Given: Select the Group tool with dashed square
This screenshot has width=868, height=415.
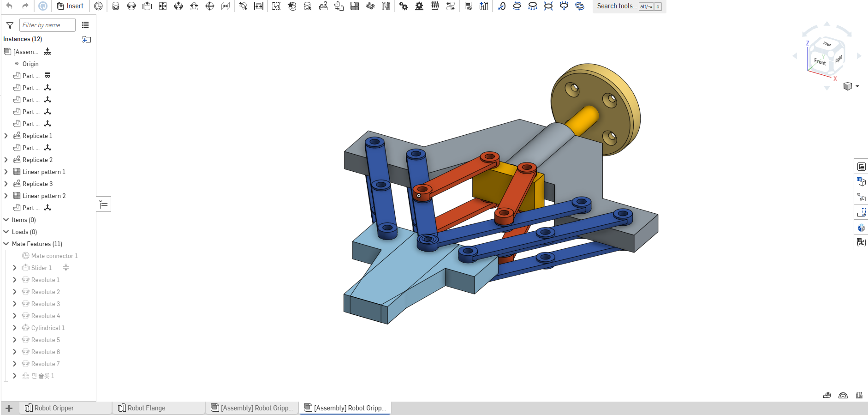Looking at the screenshot, I should (276, 6).
